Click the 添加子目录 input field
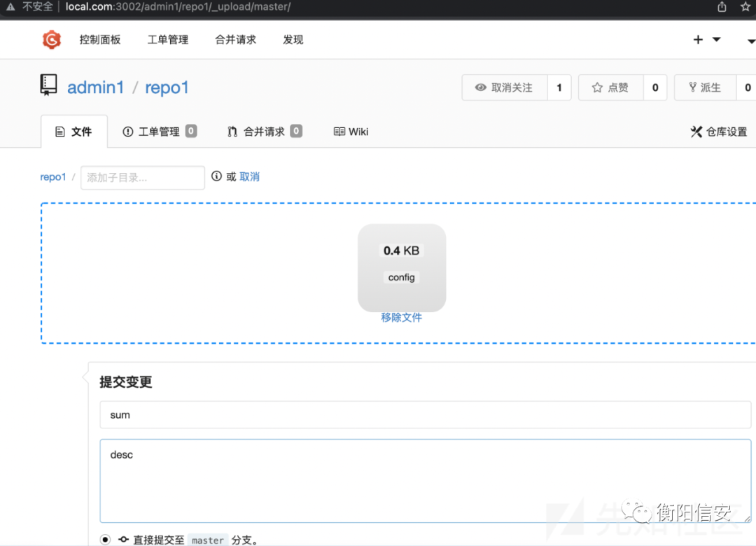Screen dimensions: 756x546 [142, 177]
